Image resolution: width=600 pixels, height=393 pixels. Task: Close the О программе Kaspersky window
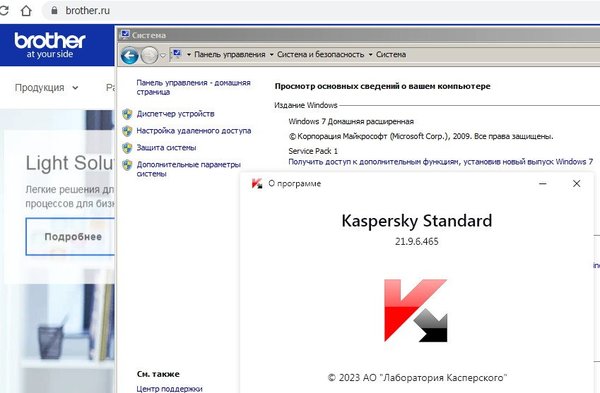pos(576,184)
